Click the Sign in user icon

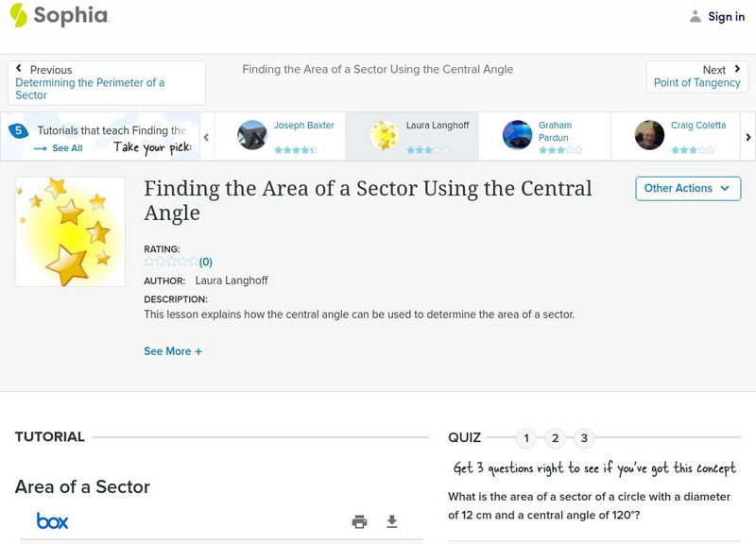coord(696,16)
